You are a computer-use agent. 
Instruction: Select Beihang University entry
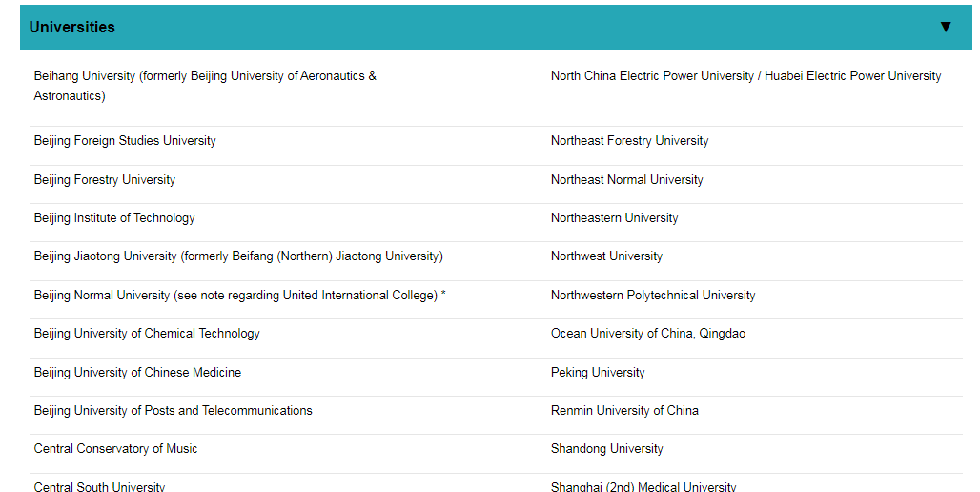click(205, 86)
